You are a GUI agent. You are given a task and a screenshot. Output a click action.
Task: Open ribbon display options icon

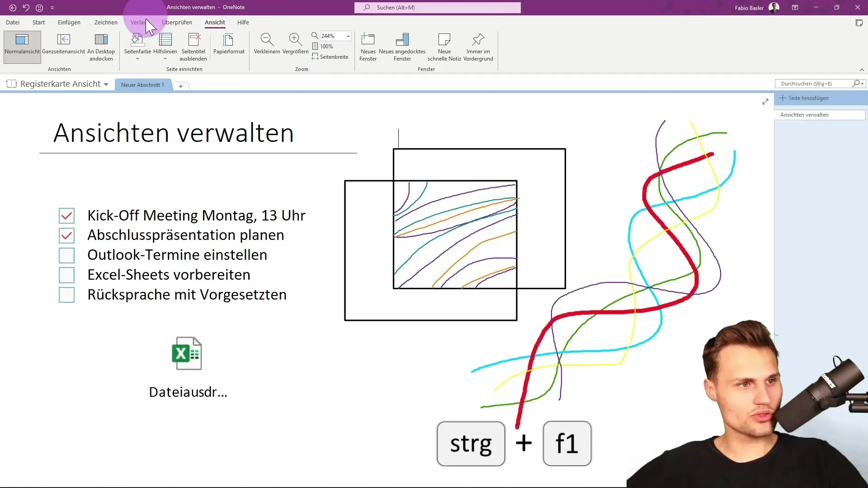coord(795,8)
